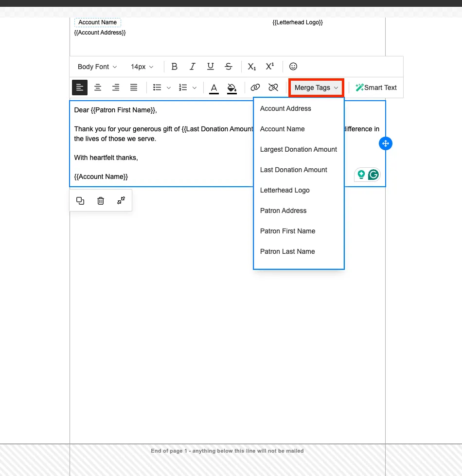Open bulleted list style options
Image resolution: width=462 pixels, height=476 pixels.
coord(169,88)
